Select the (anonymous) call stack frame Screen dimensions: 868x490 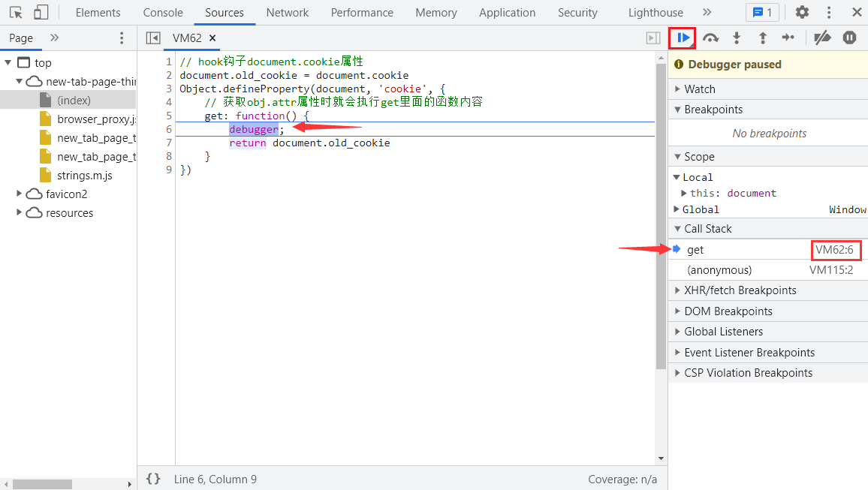point(719,270)
